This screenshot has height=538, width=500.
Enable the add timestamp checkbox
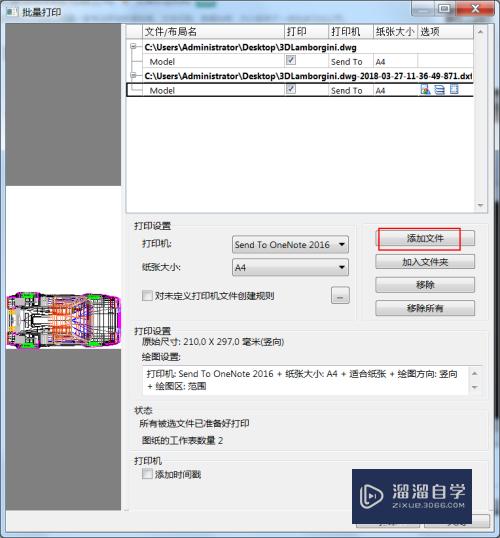pyautogui.click(x=147, y=474)
